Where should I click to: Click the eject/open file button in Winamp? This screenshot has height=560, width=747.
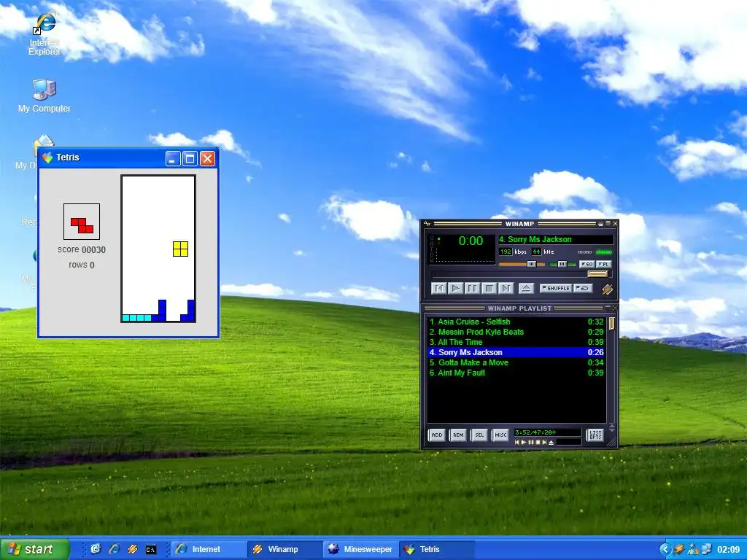pos(526,288)
